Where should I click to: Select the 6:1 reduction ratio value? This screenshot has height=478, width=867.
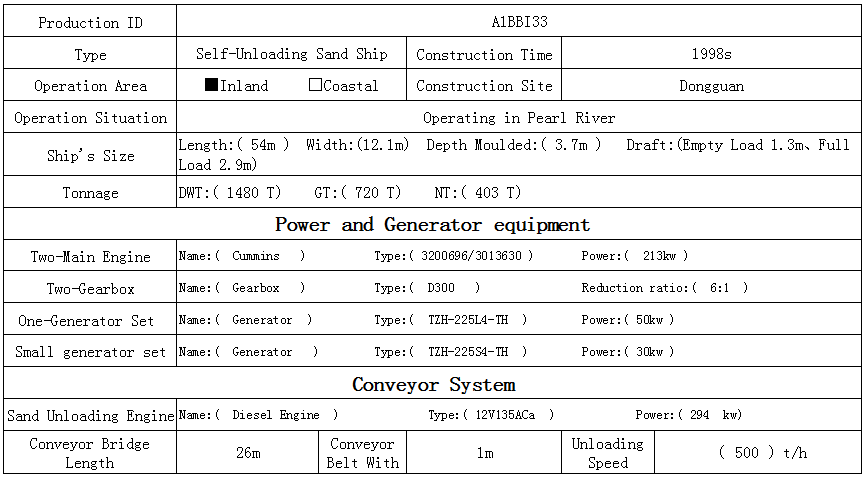(718, 288)
